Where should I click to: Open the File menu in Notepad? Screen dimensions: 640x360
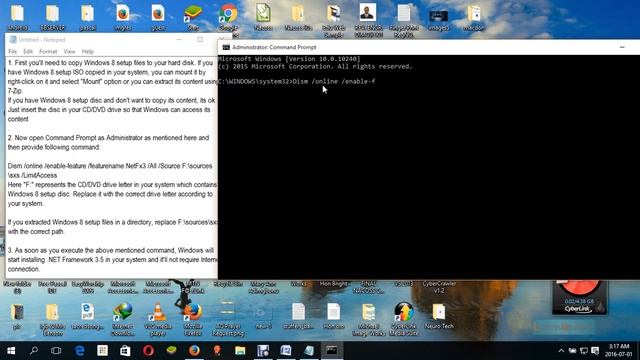coord(12,51)
